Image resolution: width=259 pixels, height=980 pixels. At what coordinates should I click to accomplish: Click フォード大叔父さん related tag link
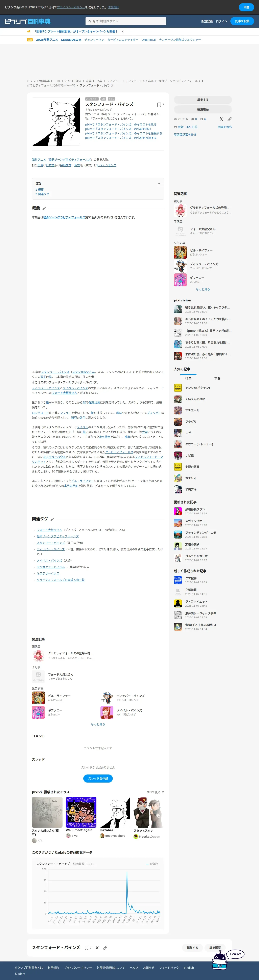coord(49,529)
